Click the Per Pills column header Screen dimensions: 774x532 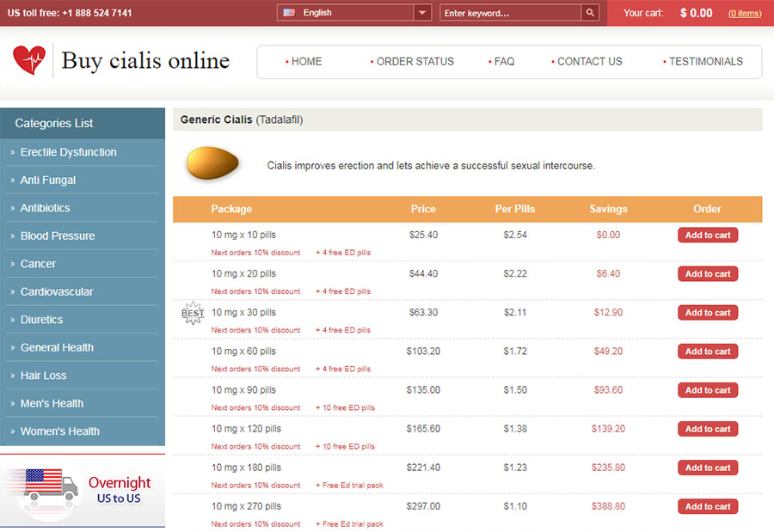(x=515, y=209)
